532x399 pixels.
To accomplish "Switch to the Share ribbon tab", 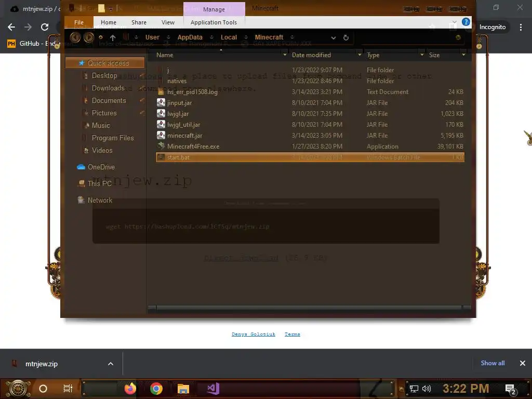I will [139, 22].
